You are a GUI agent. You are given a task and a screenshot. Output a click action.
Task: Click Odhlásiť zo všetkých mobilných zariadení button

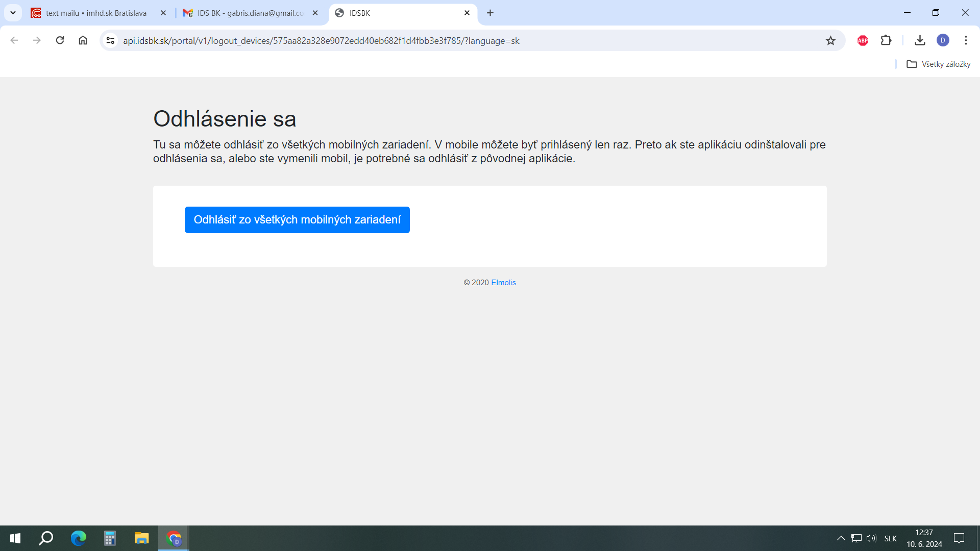[x=297, y=220]
